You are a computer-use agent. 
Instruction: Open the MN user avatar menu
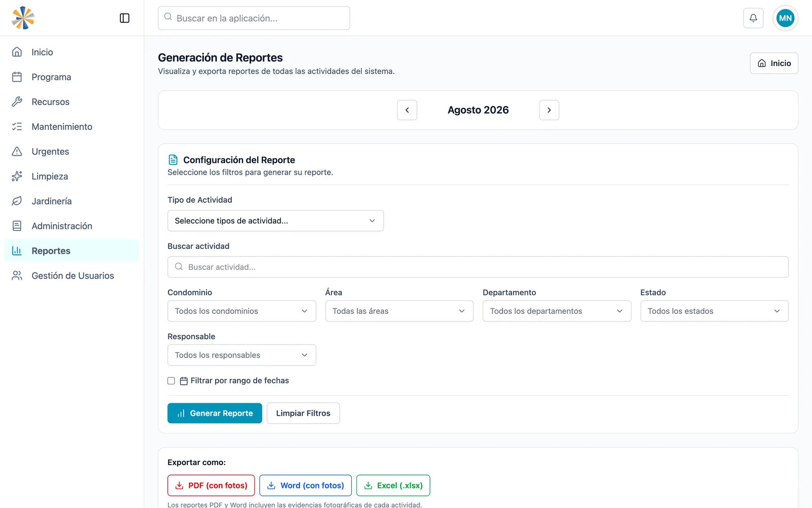pyautogui.click(x=785, y=18)
